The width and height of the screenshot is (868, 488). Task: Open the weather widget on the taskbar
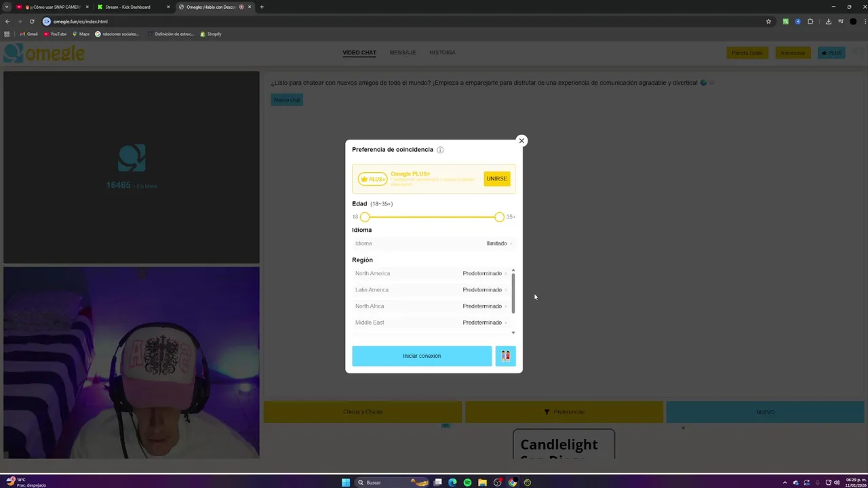27,482
